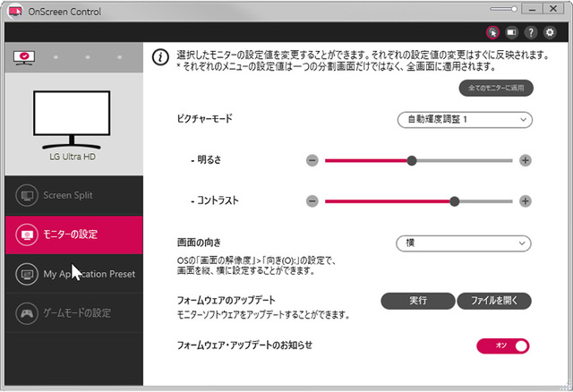Click the 明るさ brightness slider handle
The image size is (573, 392).
click(x=412, y=160)
